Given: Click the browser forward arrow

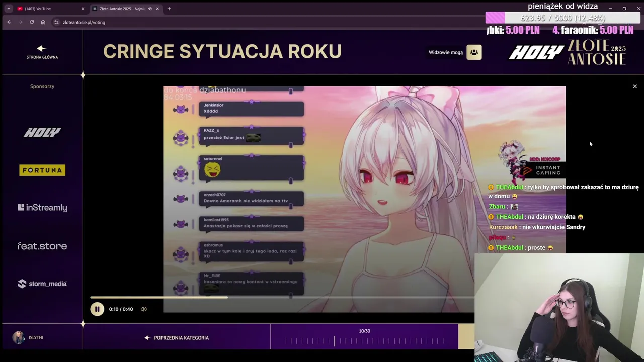Looking at the screenshot, I should point(21,22).
